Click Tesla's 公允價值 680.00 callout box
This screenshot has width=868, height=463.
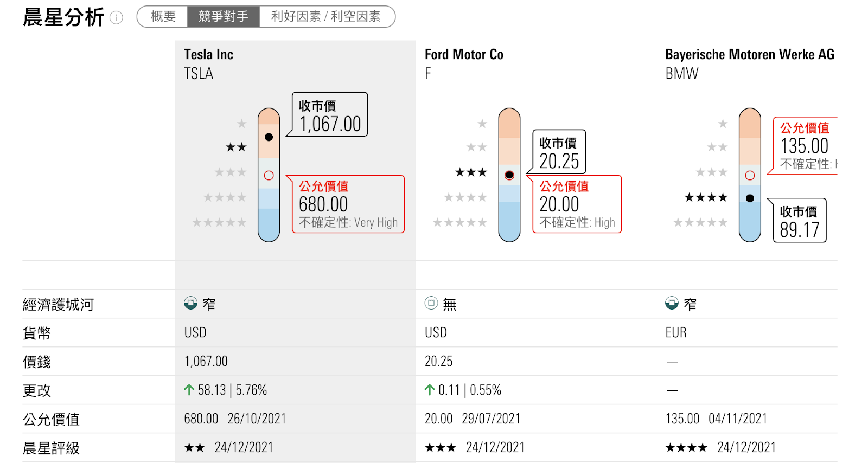pyautogui.click(x=348, y=204)
